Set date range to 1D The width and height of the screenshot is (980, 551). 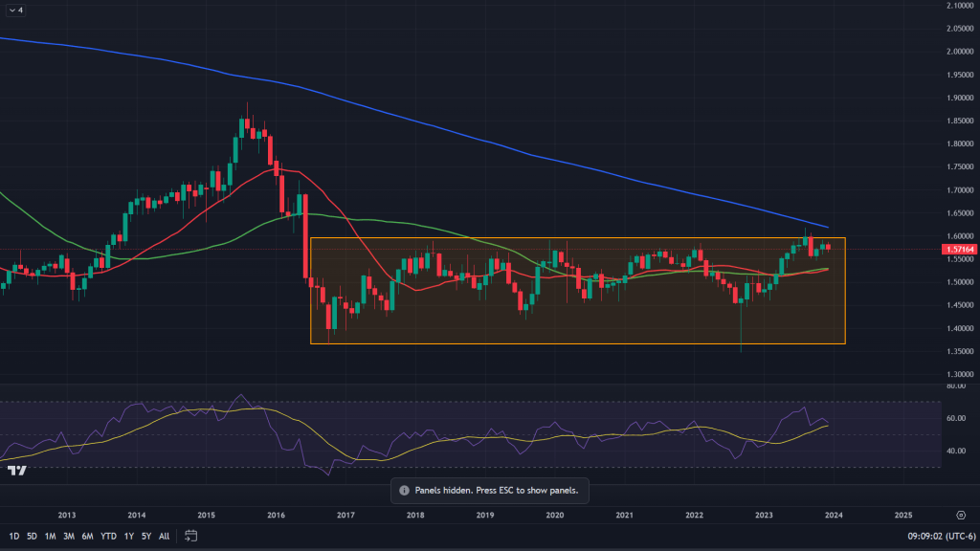click(13, 536)
